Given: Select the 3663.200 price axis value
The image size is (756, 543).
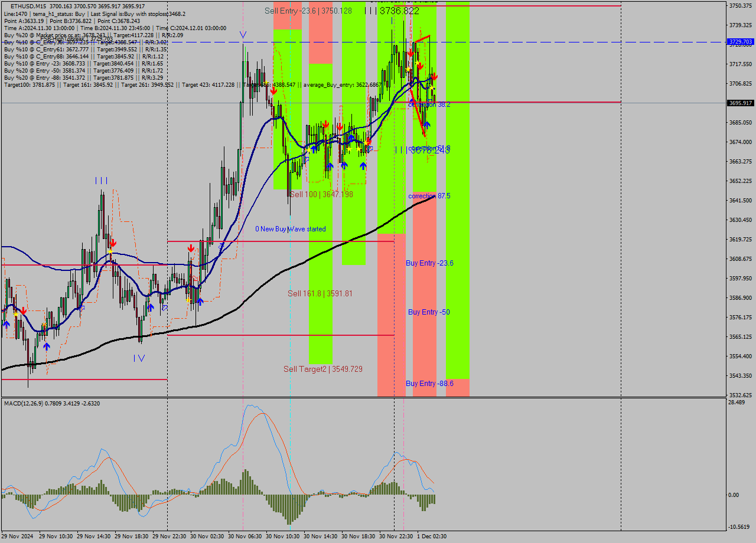Looking at the screenshot, I should click(741, 161).
